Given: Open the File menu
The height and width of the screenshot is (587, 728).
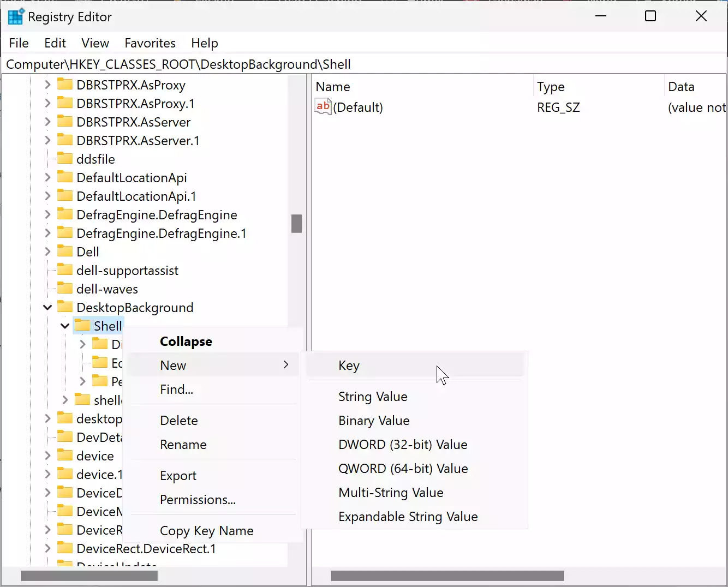Looking at the screenshot, I should pos(19,43).
